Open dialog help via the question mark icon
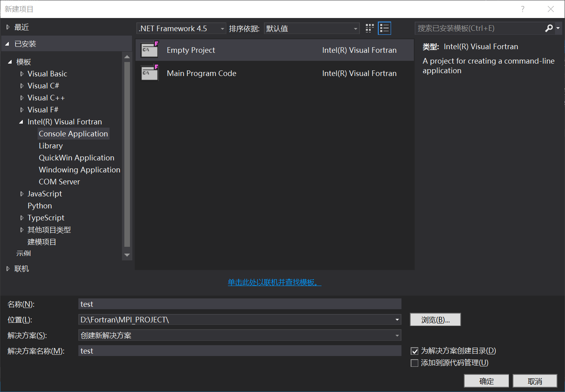 pos(523,9)
